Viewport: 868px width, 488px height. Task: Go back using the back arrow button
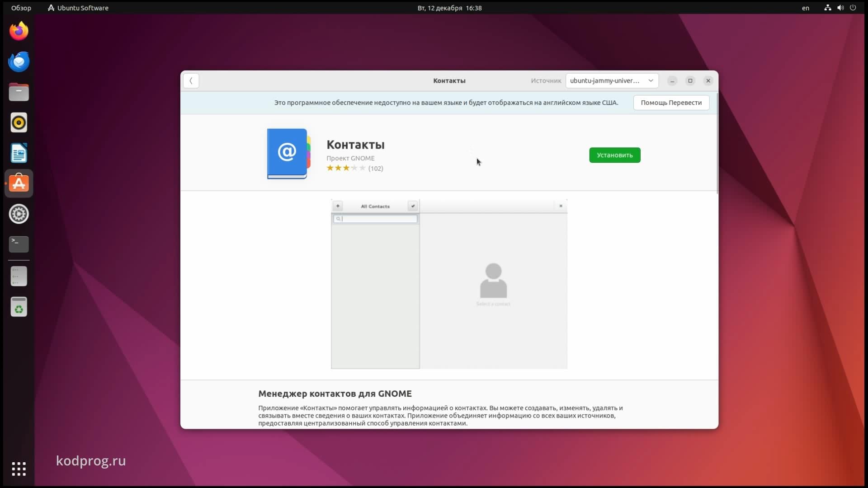191,81
